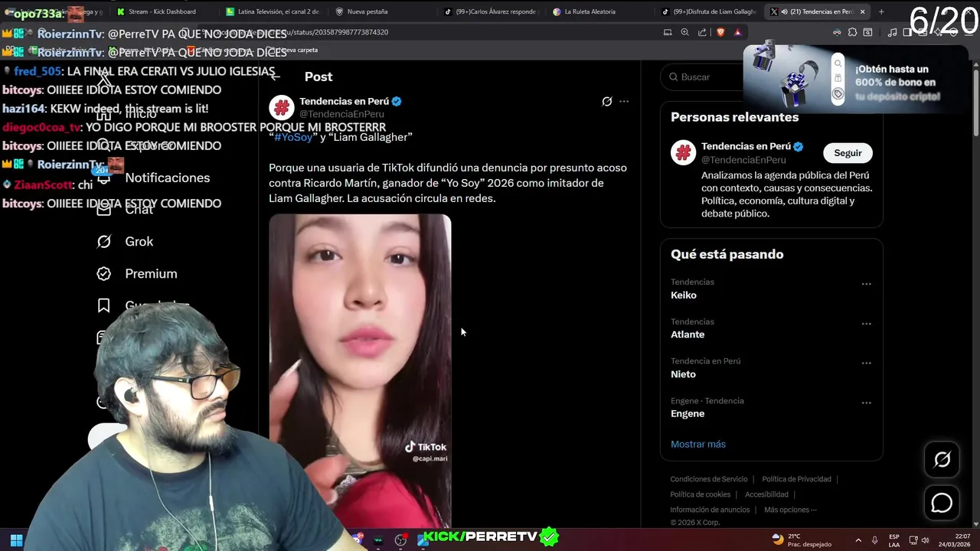
Task: Switch to Disfruta de Liam Gallagher tab
Action: coord(709,11)
